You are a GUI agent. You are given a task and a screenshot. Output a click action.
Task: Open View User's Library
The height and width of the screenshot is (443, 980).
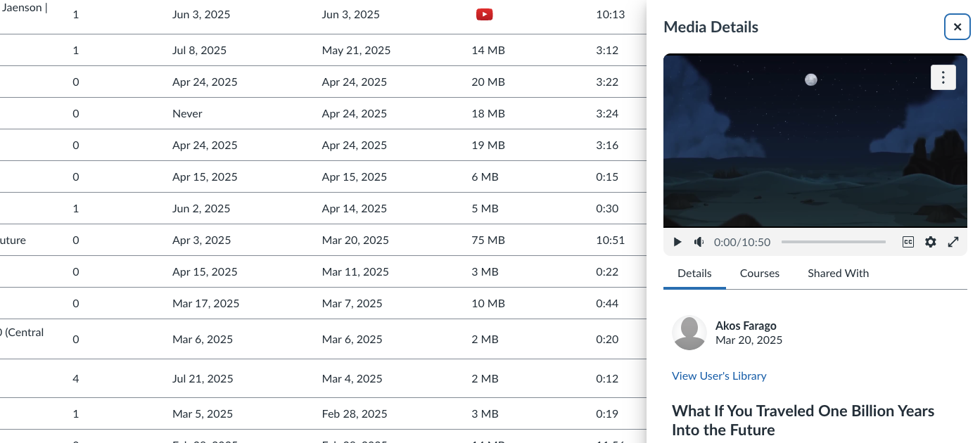[719, 375]
